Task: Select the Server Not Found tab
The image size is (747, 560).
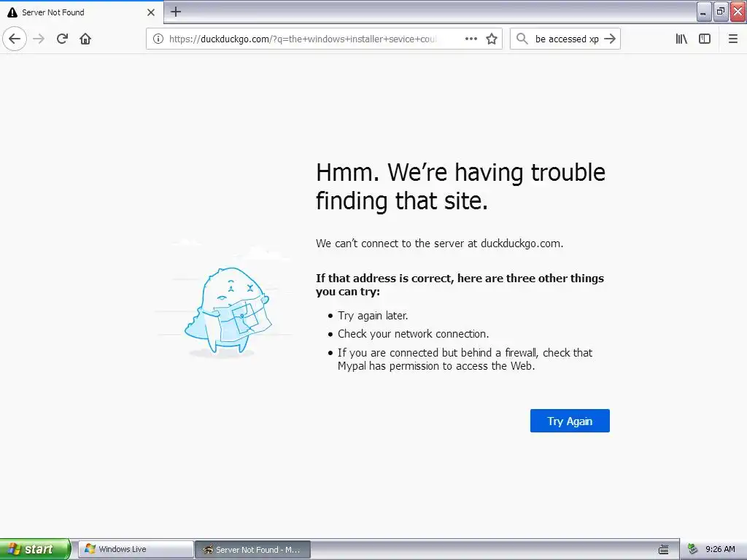Action: (82, 12)
